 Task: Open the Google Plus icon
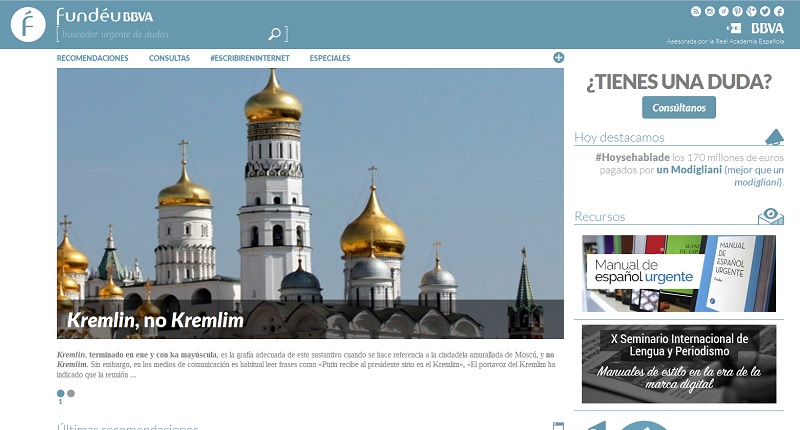(x=751, y=11)
